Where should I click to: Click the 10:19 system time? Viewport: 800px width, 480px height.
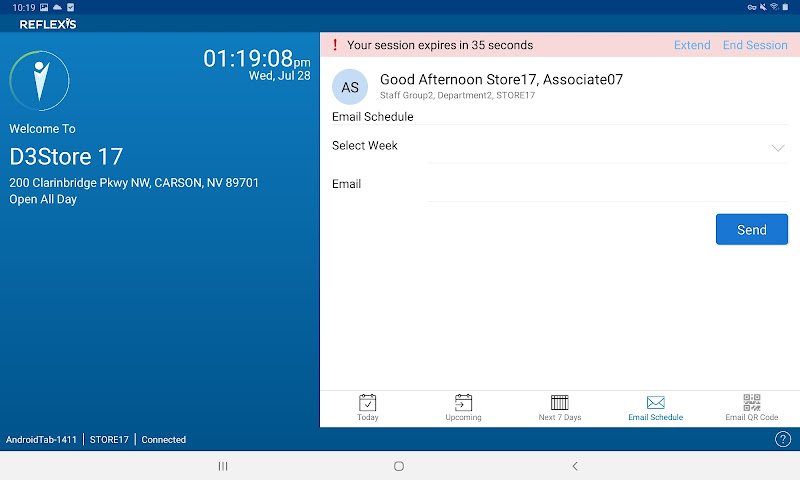(23, 7)
